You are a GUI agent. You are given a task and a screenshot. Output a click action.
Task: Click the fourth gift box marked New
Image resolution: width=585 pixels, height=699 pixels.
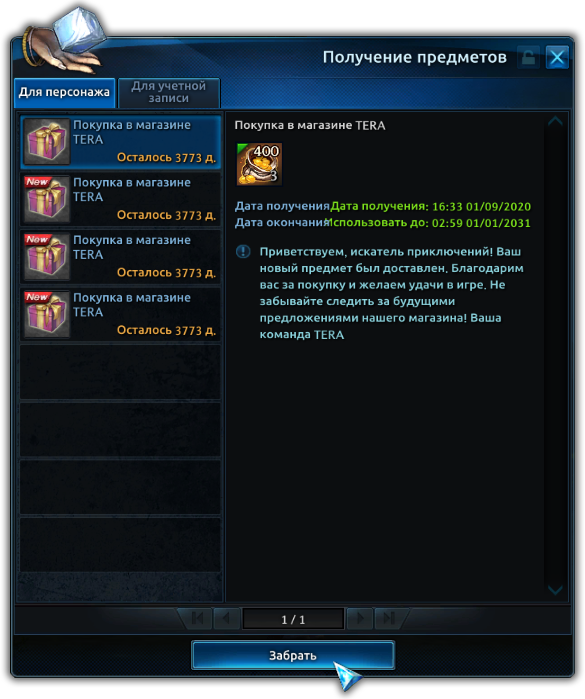click(46, 314)
